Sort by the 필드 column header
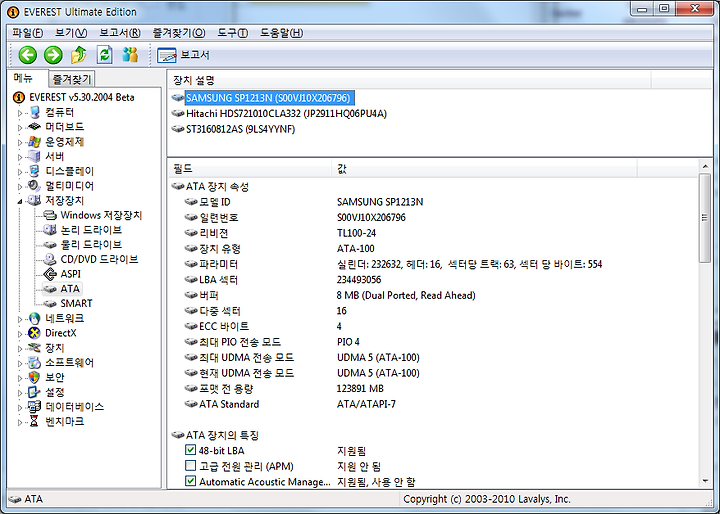720x514 pixels. click(249, 169)
